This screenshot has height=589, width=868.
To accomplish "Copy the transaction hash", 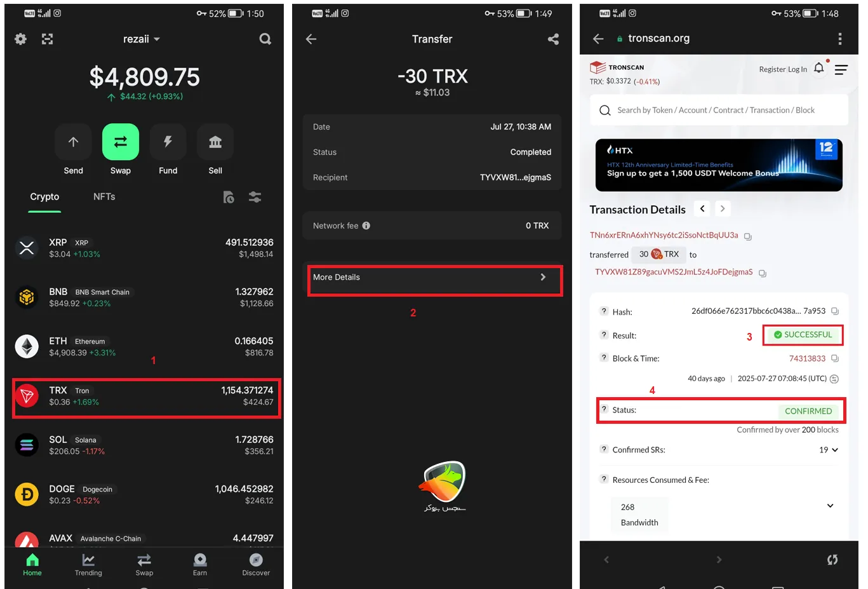I will point(835,311).
